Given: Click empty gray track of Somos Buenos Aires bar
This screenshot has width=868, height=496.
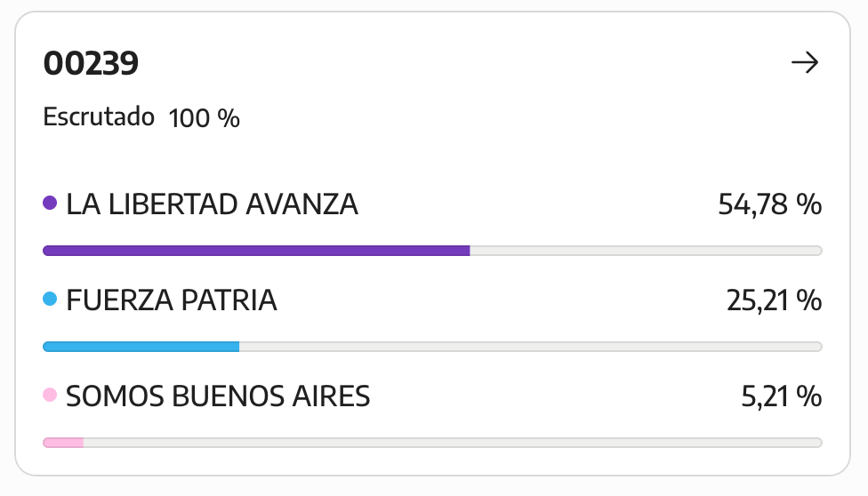Looking at the screenshot, I should [453, 443].
